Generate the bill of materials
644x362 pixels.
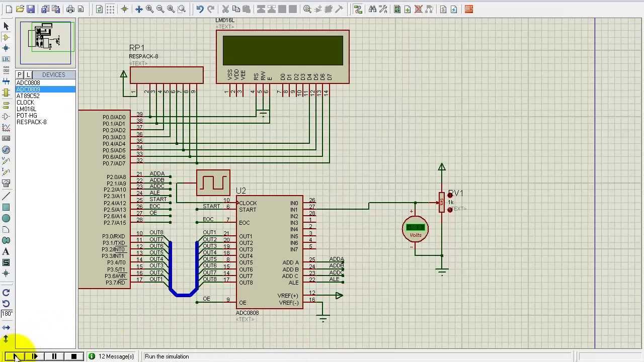[443, 9]
